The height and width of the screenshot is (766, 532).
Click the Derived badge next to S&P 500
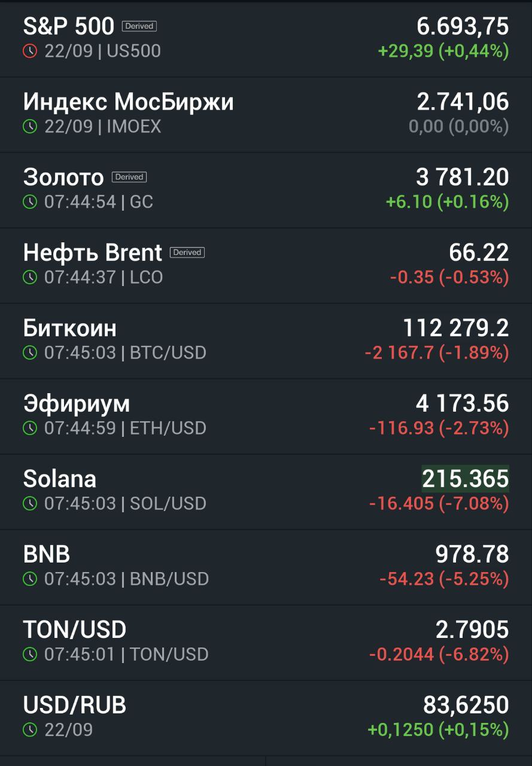click(x=139, y=26)
